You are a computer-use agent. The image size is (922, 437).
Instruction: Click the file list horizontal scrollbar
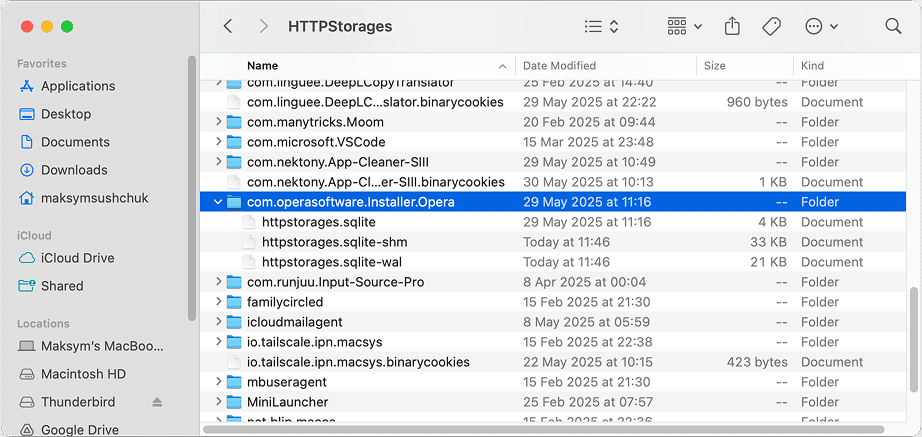tap(544, 430)
